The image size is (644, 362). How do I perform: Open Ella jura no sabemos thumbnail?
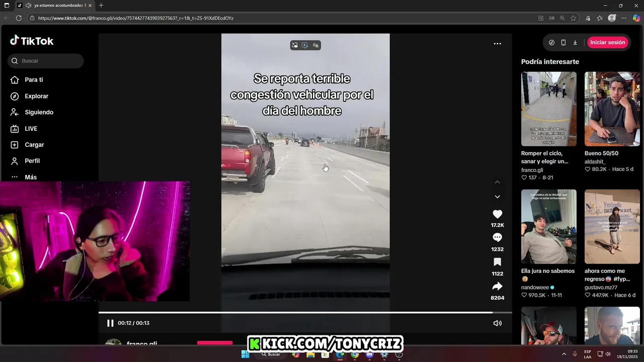point(548,226)
